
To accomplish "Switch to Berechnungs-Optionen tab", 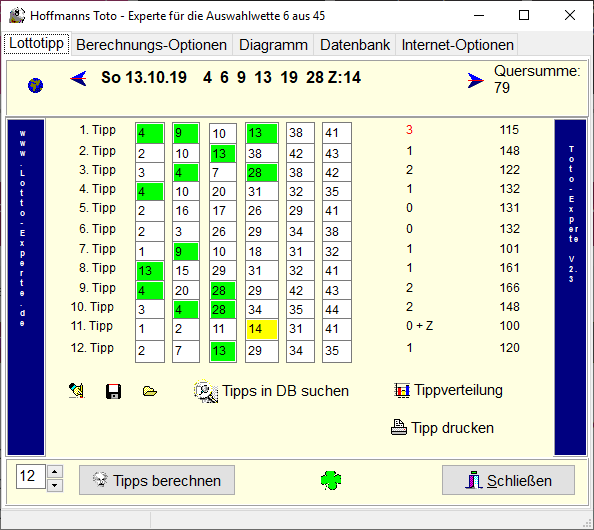I will click(152, 45).
